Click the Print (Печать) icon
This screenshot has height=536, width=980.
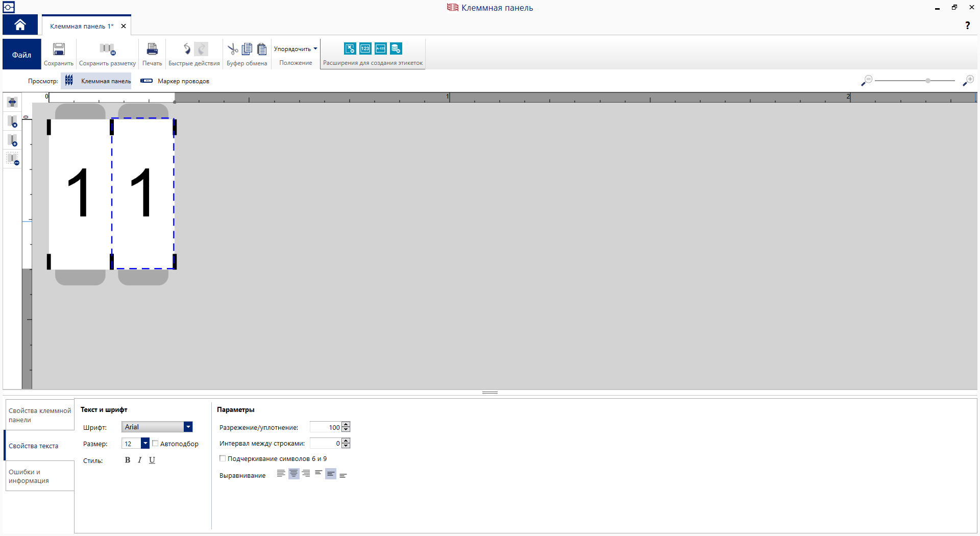pos(152,50)
